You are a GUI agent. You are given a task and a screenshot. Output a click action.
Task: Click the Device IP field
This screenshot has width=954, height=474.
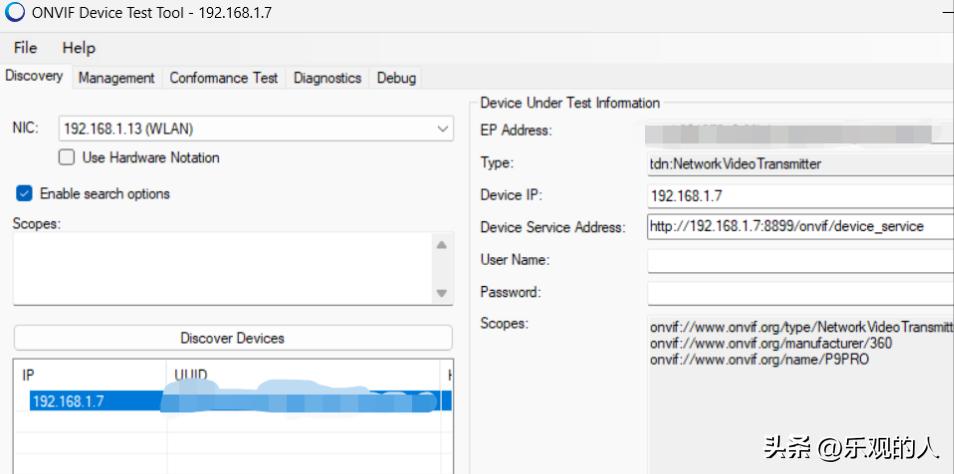[x=800, y=196]
